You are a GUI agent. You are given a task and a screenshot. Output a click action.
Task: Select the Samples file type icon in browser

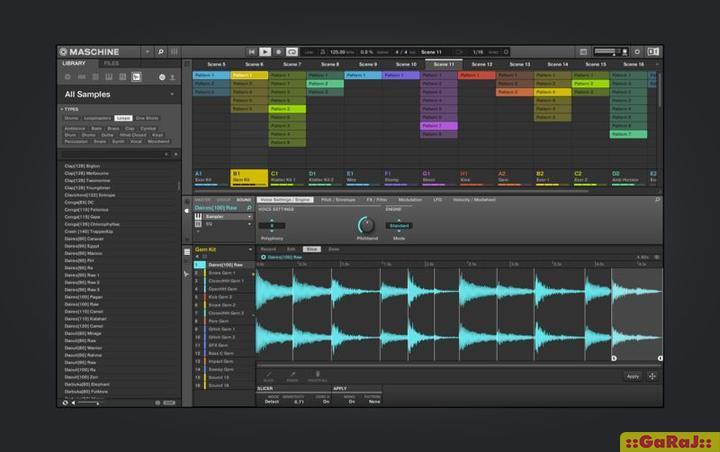[x=136, y=77]
